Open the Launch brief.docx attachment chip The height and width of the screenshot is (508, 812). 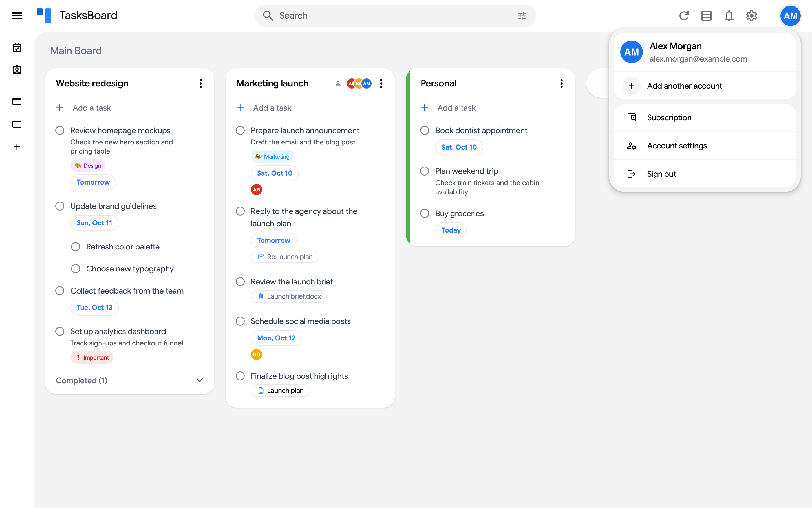(x=289, y=296)
